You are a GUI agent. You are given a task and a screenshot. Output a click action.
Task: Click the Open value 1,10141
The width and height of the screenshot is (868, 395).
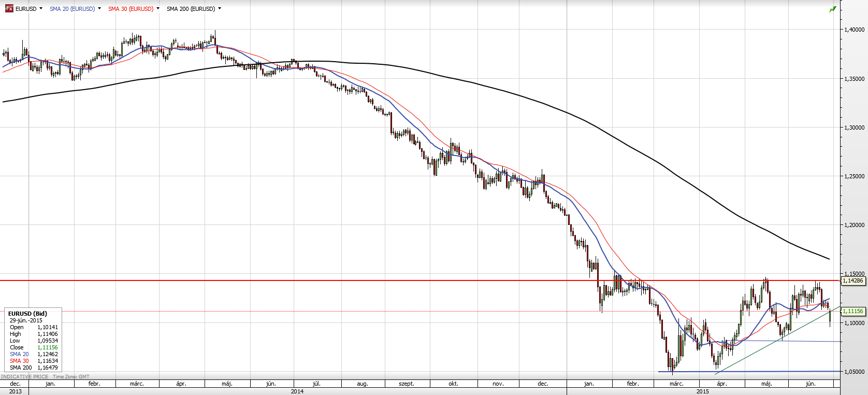(48, 327)
